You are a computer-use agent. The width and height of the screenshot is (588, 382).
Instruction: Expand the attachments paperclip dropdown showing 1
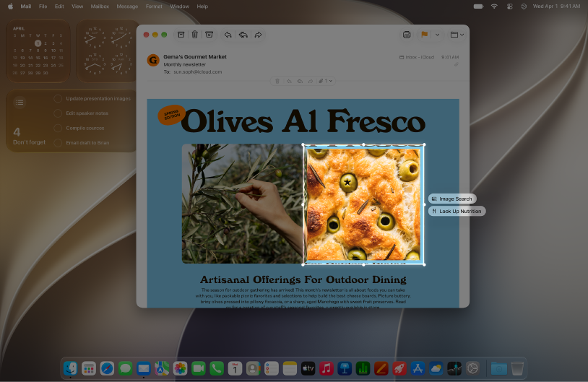(325, 81)
